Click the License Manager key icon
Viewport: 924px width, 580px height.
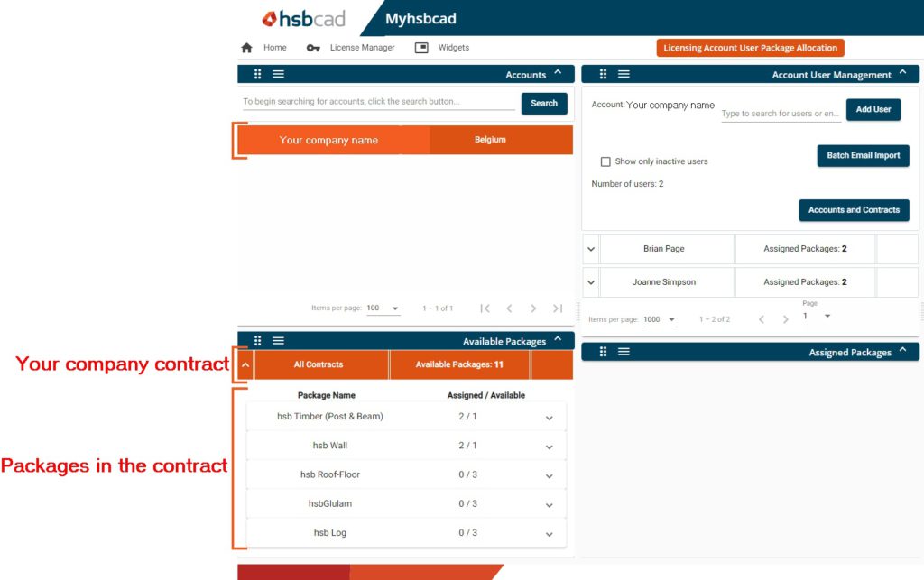(313, 48)
